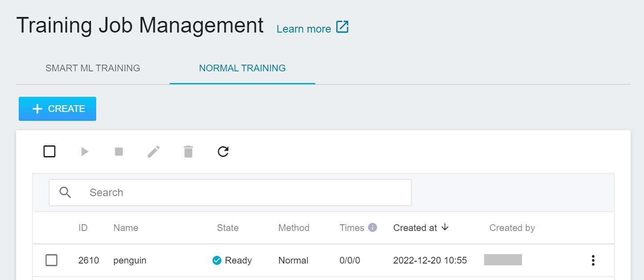The image size is (644, 280).
Task: Open the Learn more link
Action: click(x=304, y=29)
